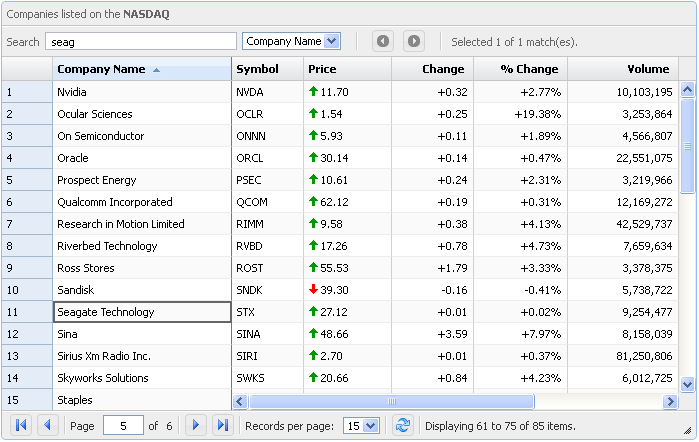Sort by the Price column header
Image resolution: width=699 pixels, height=442 pixels.
[322, 69]
